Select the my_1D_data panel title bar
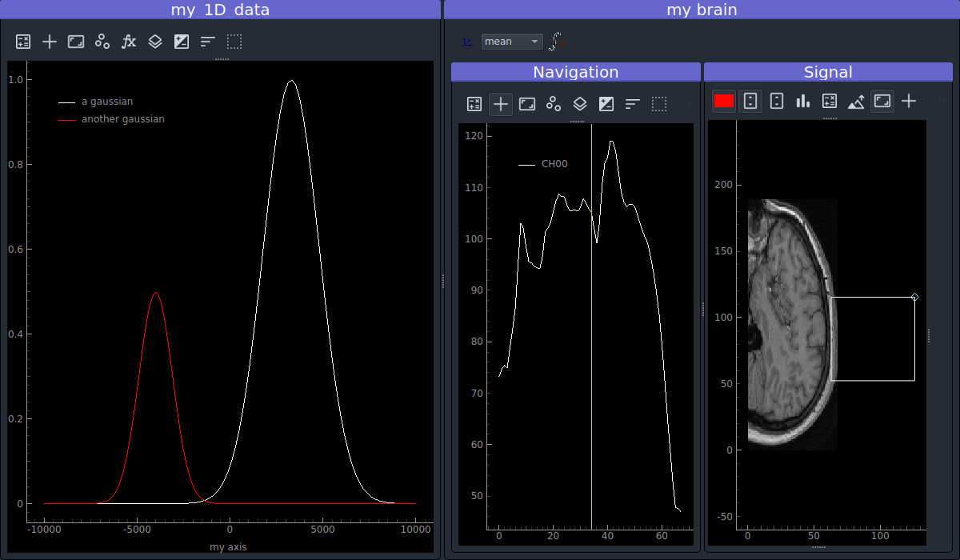Screen dimensions: 960x560 point(220,10)
